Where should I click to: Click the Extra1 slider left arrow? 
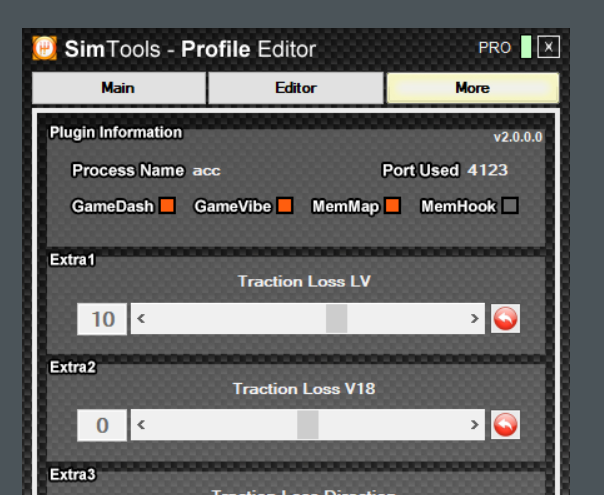(141, 319)
